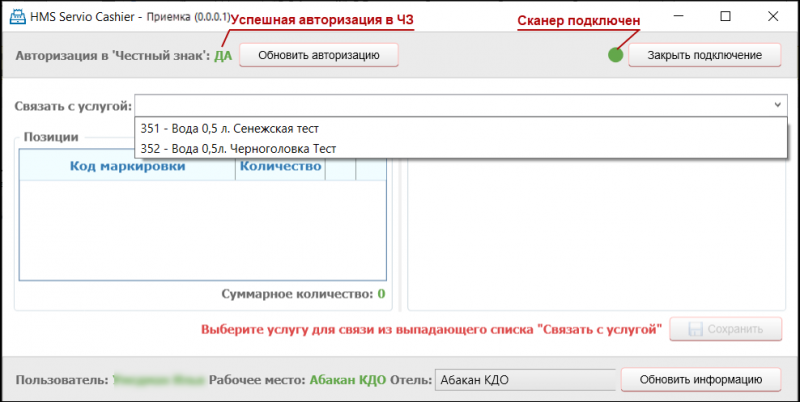The width and height of the screenshot is (800, 402).
Task: Focus the Отель input field
Action: (524, 380)
